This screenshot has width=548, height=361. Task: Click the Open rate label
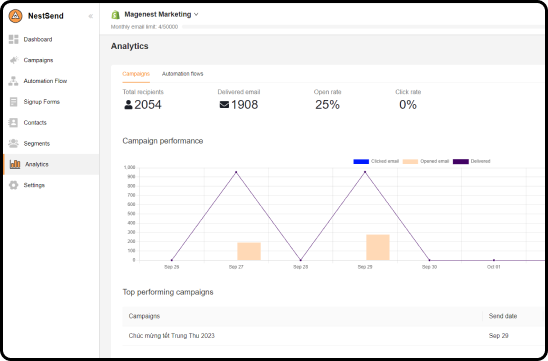[327, 92]
